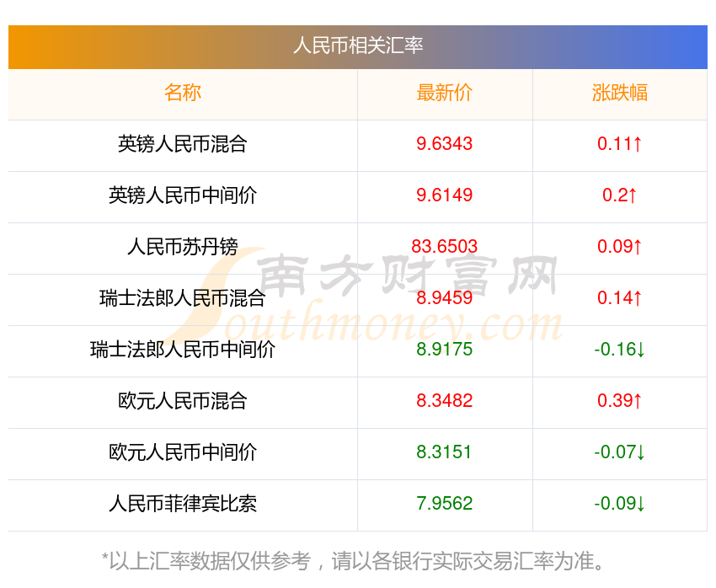This screenshot has width=716, height=588.
Task: Click the price 8.9459
Action: [444, 298]
